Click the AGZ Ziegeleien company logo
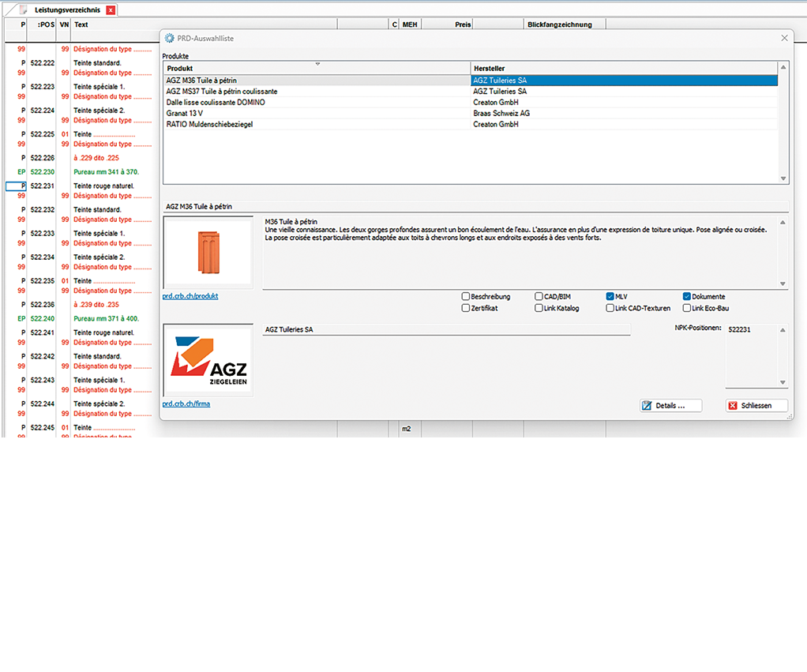807x672 pixels. coord(208,360)
